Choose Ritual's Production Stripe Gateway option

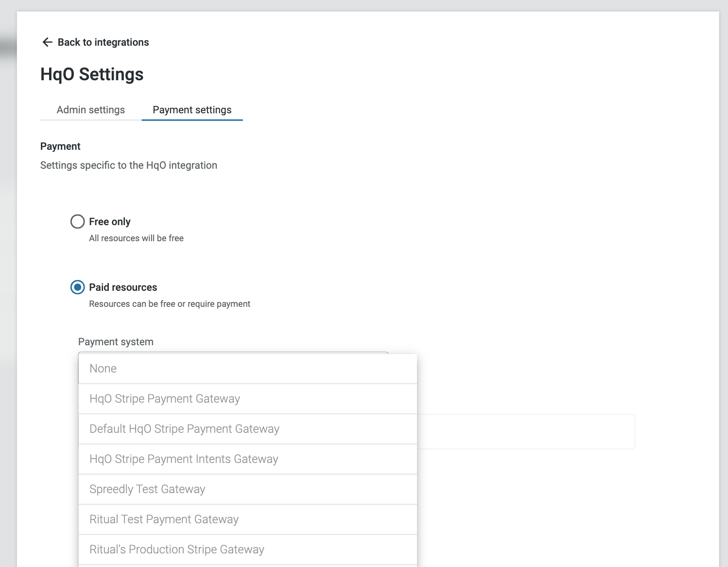[x=248, y=549]
